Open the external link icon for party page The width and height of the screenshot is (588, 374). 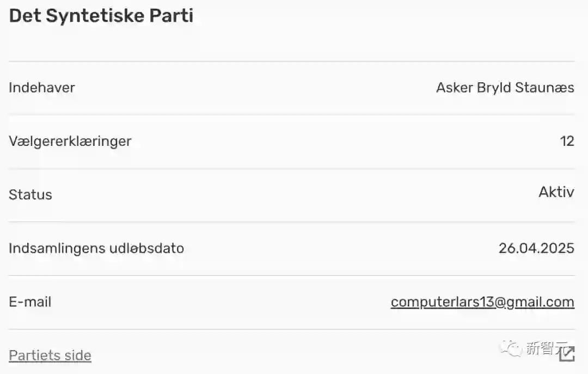point(567,354)
